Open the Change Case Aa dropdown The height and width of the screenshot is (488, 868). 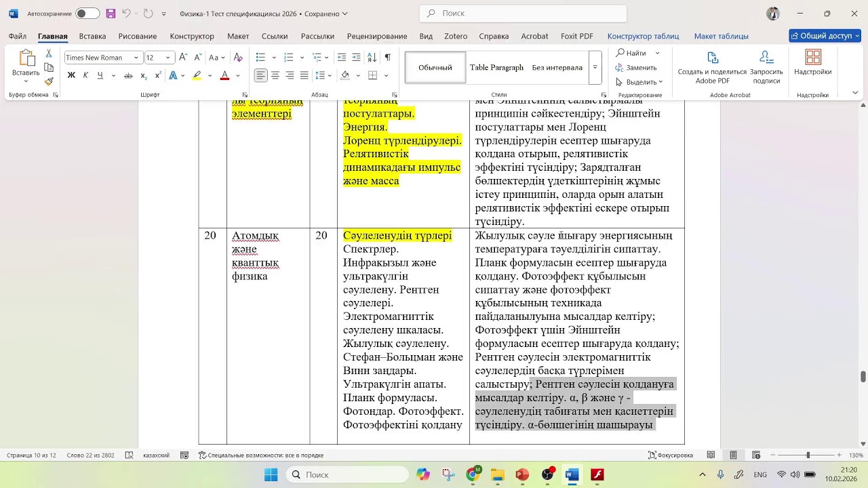tap(217, 58)
